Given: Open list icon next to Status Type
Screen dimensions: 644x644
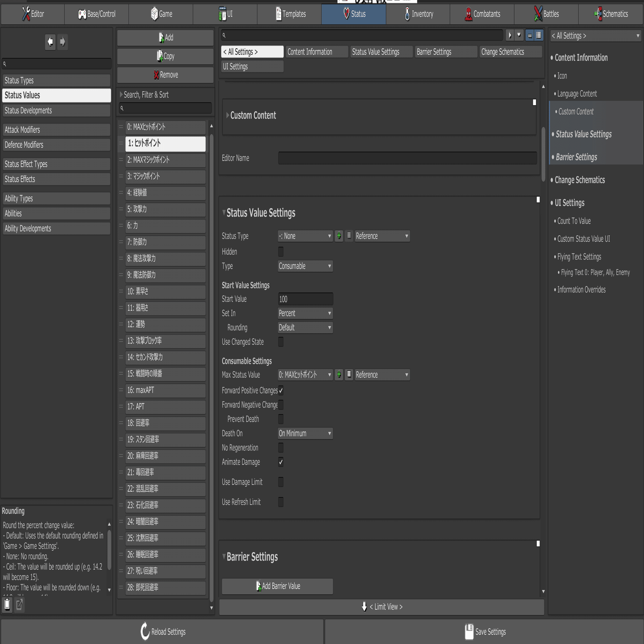Looking at the screenshot, I should 349,236.
